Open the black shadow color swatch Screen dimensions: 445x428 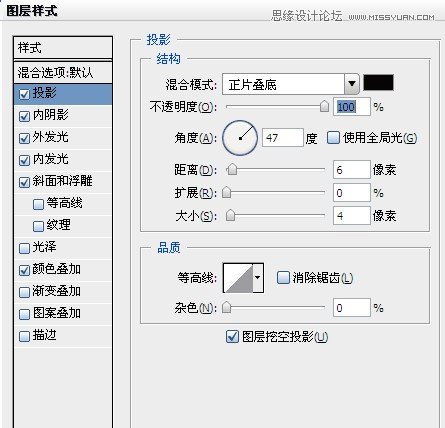[378, 82]
